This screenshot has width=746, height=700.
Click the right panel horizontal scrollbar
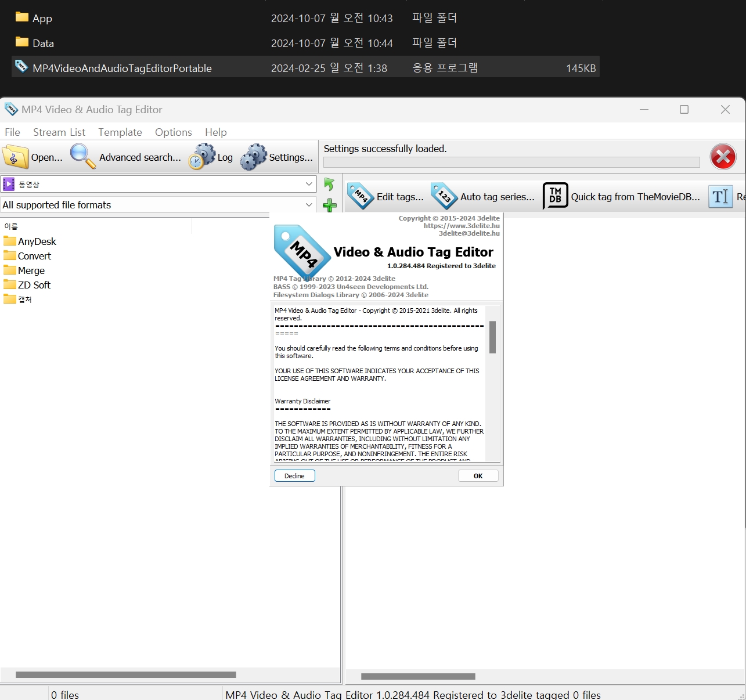418,676
